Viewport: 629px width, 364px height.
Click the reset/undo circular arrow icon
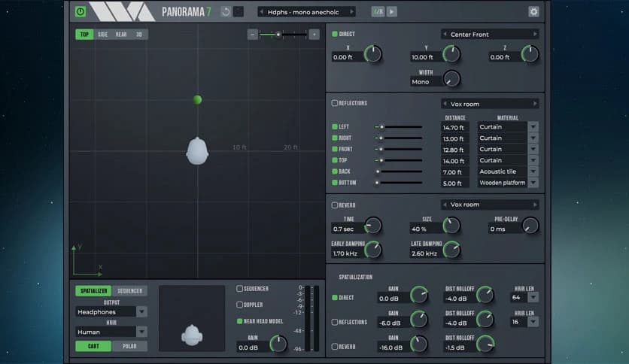[226, 11]
